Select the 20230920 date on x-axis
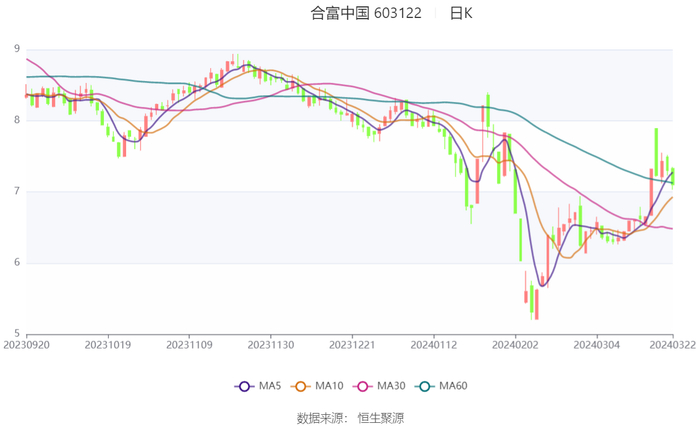Screen dimensions: 700x426 tap(27, 344)
